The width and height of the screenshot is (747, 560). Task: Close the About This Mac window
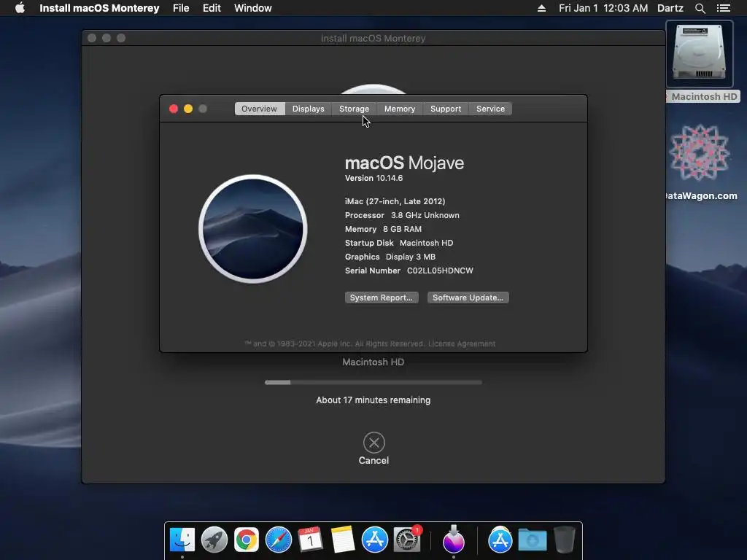pyautogui.click(x=174, y=109)
